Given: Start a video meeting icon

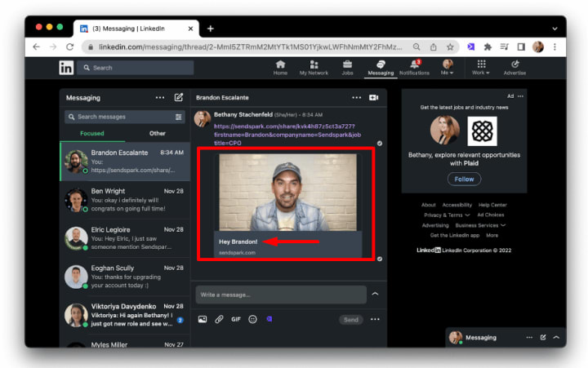Looking at the screenshot, I should (x=374, y=97).
